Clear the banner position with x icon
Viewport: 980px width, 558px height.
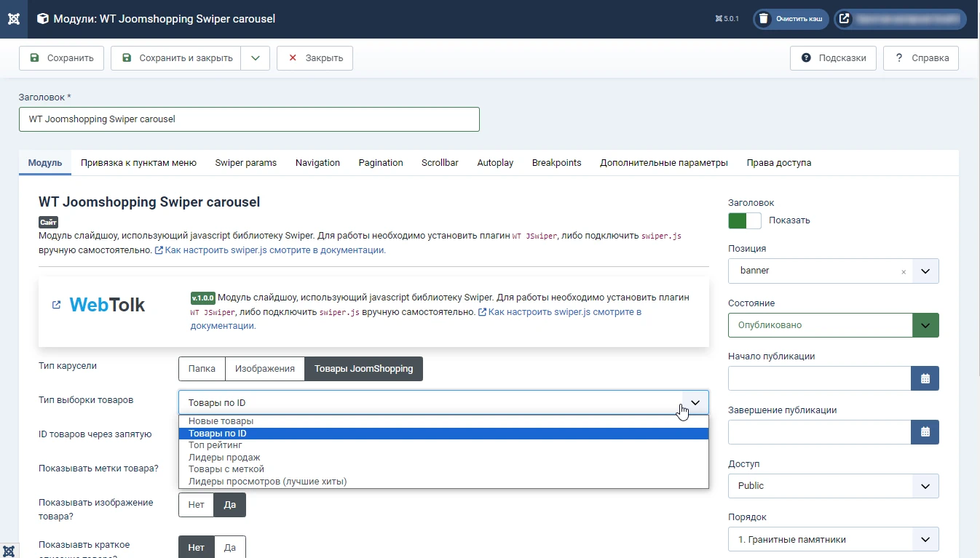tap(904, 271)
